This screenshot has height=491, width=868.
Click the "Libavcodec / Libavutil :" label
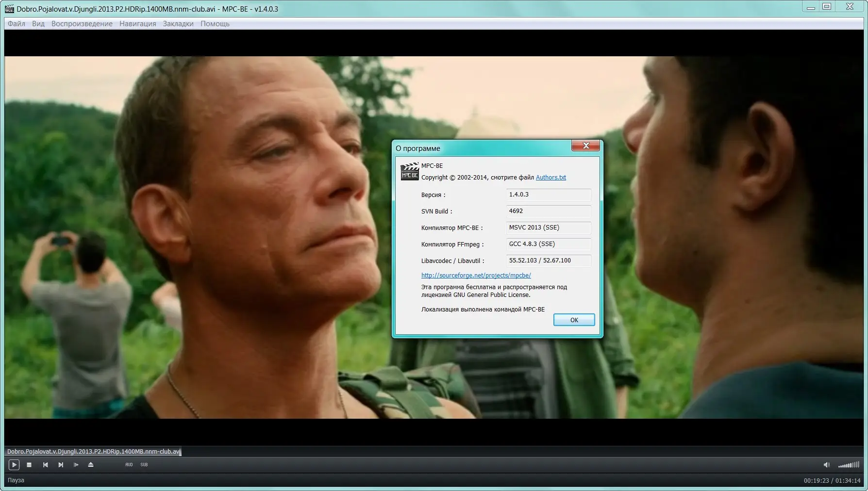[x=452, y=261]
